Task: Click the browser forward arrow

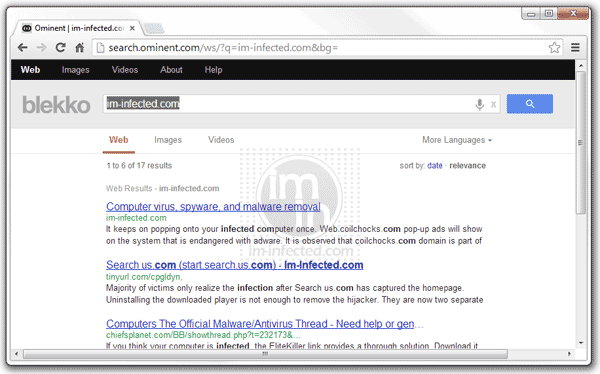Action: 41,47
